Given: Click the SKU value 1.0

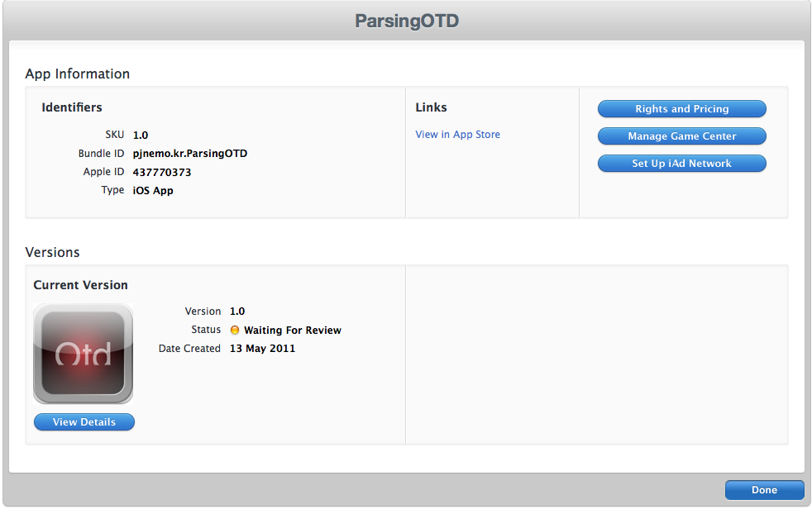Looking at the screenshot, I should [x=141, y=135].
